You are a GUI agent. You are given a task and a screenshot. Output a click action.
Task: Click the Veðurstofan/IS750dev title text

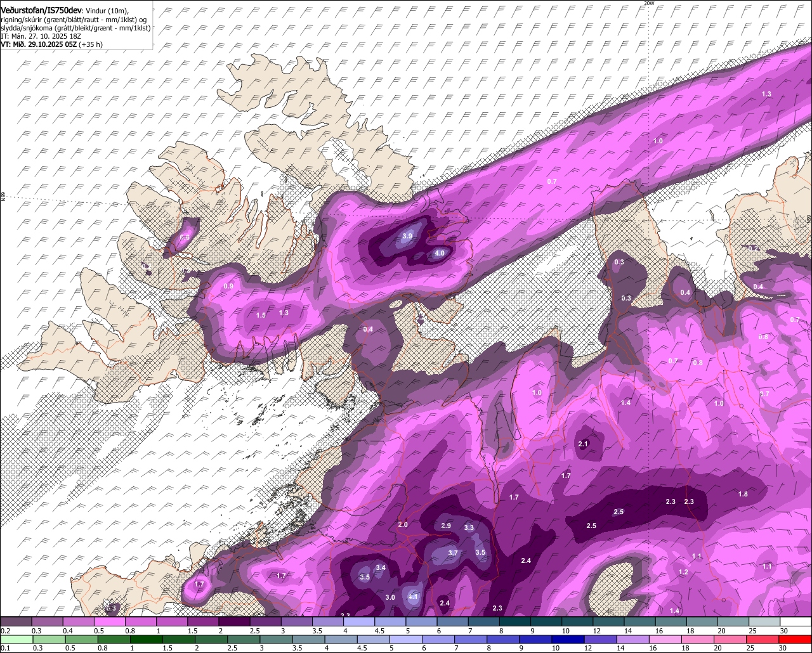pos(41,10)
